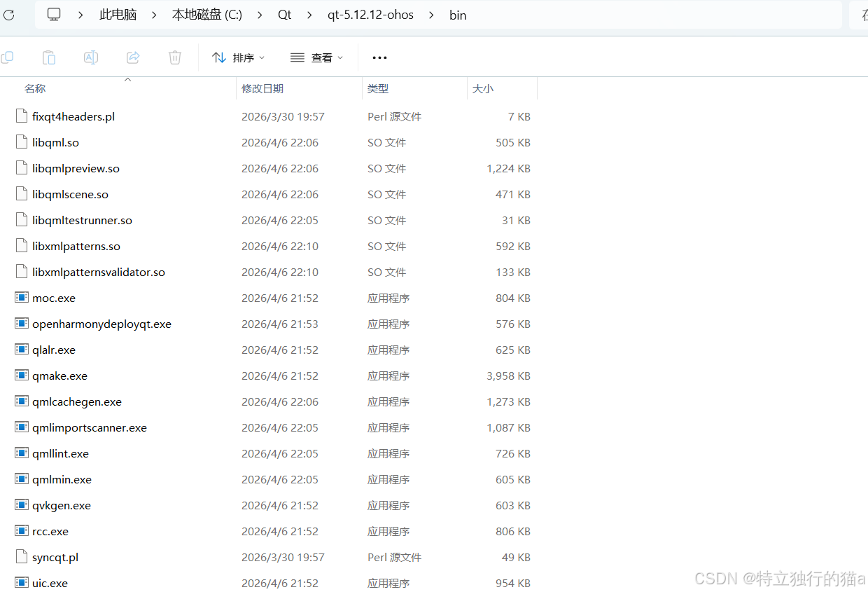The width and height of the screenshot is (868, 592).
Task: Click the 3,958 KB size of qmake.exe
Action: pyautogui.click(x=509, y=376)
